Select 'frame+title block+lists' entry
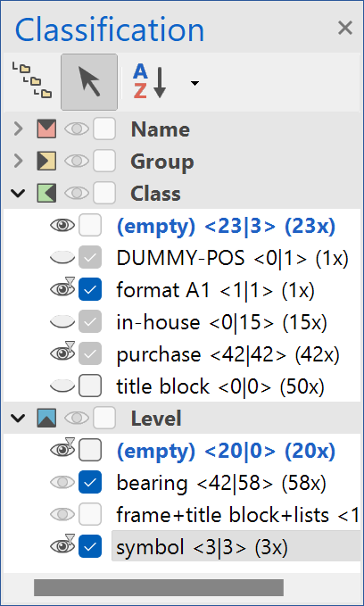This screenshot has height=606, width=364. point(237,515)
